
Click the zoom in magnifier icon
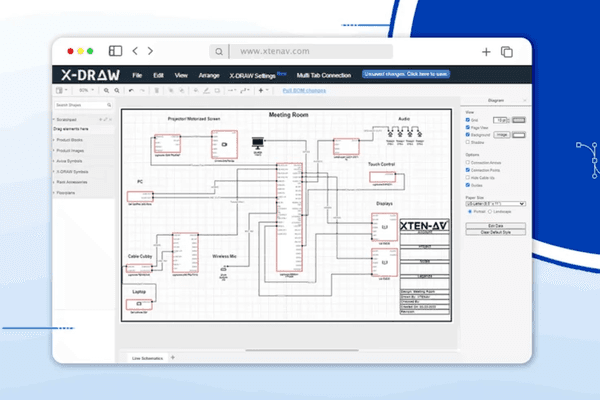click(106, 91)
